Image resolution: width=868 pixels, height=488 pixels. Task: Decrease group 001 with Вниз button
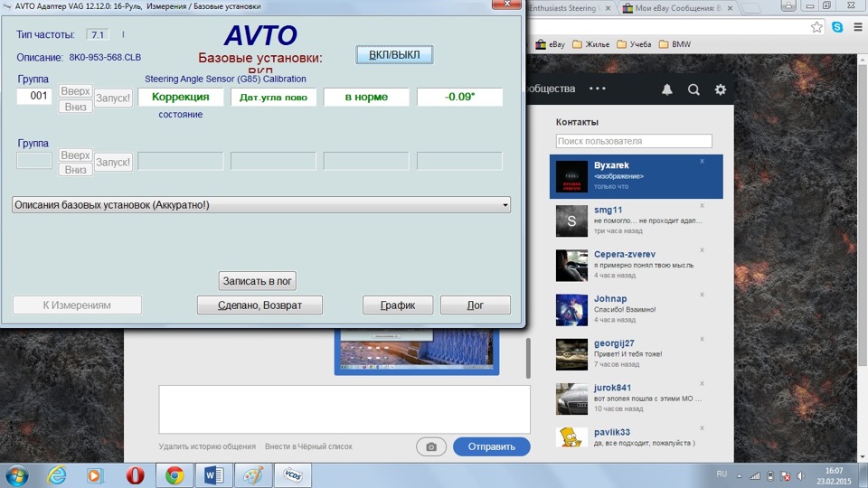click(x=75, y=107)
